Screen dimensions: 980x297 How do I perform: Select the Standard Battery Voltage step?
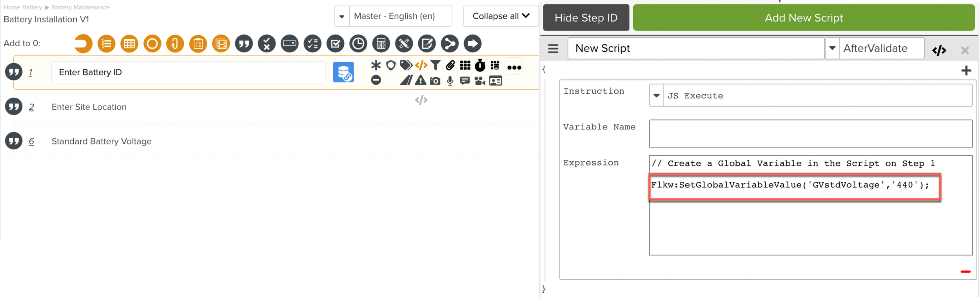click(x=102, y=141)
